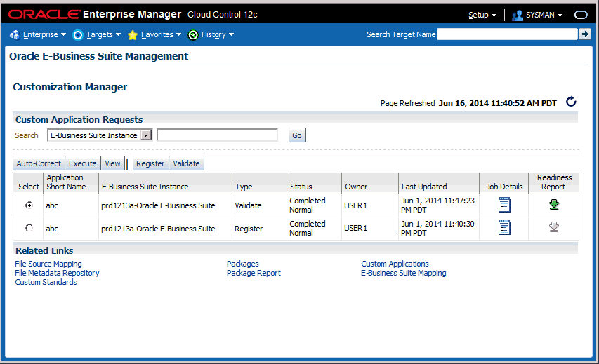Click the grayed Readiness Report icon for Register

pos(554,227)
